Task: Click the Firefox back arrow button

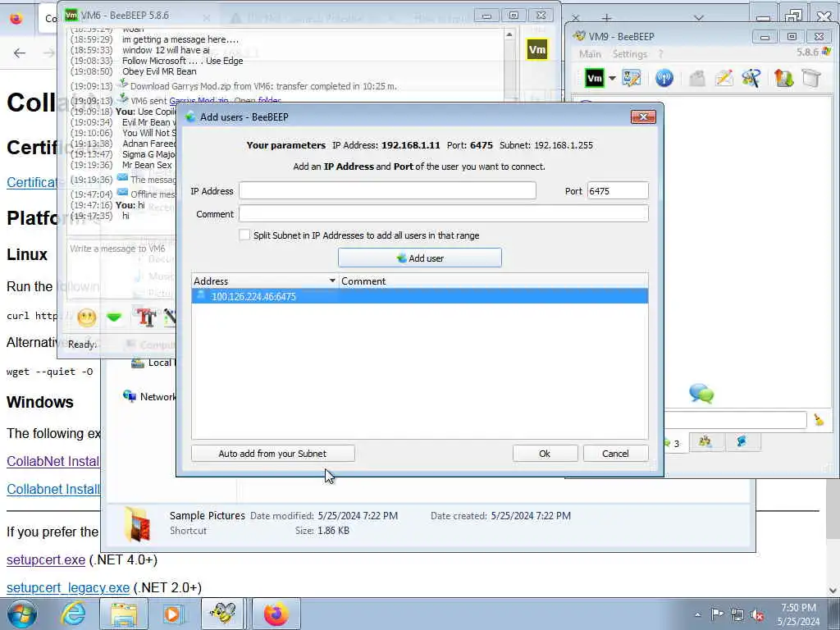Action: click(20, 53)
